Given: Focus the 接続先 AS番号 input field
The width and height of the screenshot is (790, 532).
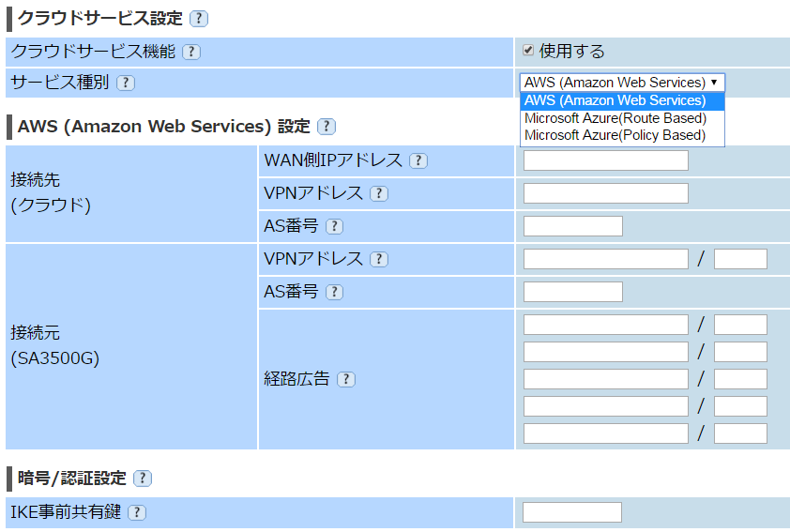Looking at the screenshot, I should (573, 226).
